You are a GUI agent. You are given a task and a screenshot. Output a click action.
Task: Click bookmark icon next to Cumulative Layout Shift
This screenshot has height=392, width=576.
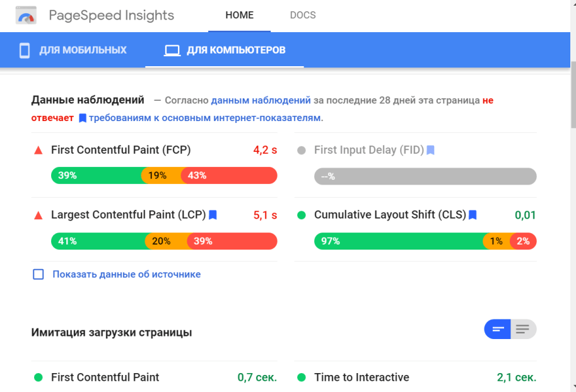pyautogui.click(x=473, y=215)
